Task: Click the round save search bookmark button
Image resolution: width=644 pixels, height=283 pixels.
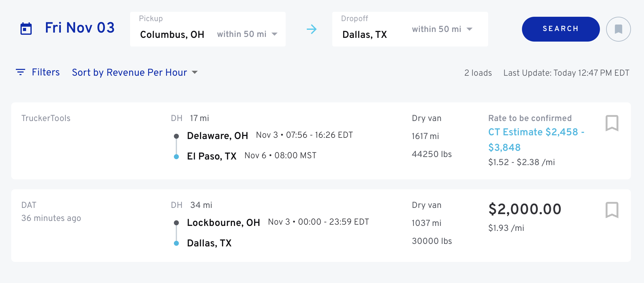Action: click(618, 29)
